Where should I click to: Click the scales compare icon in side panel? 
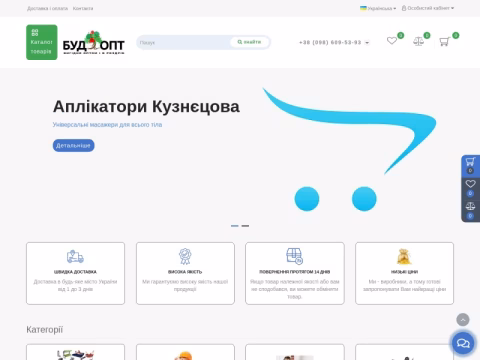coord(470,206)
